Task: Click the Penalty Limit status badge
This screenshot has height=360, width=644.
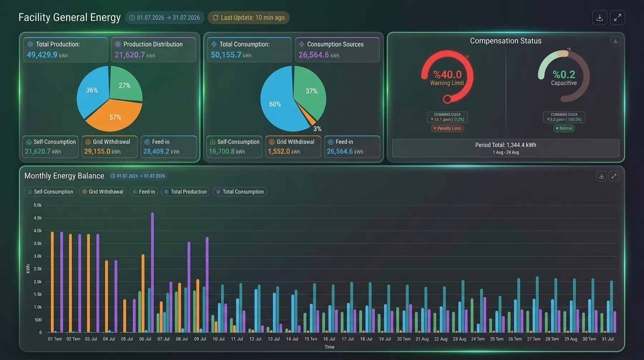Action: click(x=447, y=128)
